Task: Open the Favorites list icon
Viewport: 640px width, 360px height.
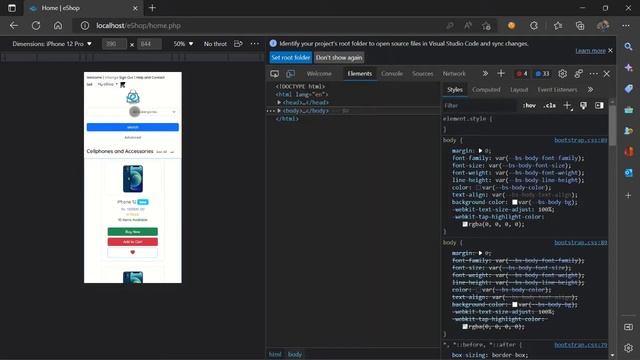Action: 558,25
